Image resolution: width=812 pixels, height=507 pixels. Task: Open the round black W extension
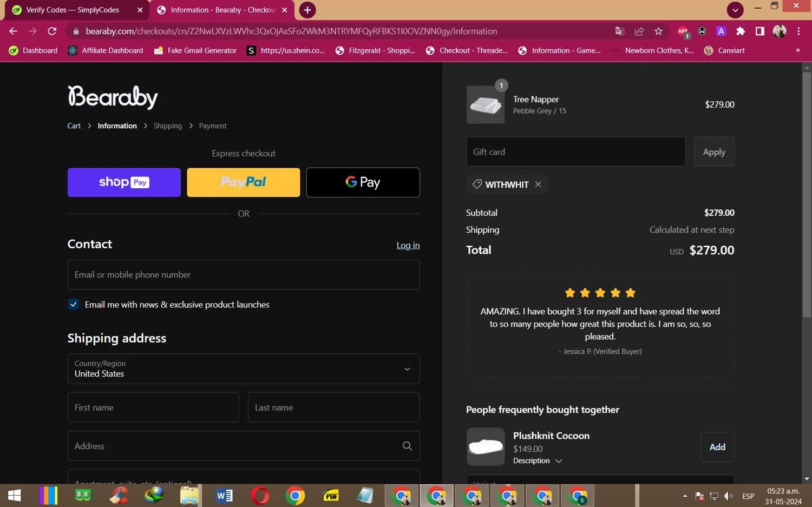pos(702,31)
